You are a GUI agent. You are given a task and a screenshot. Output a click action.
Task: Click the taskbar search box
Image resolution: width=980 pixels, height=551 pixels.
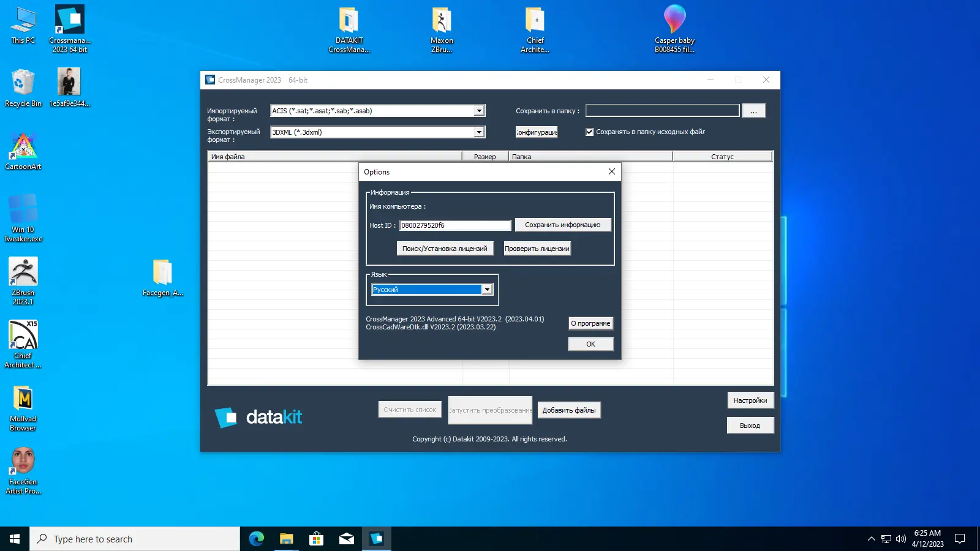(x=135, y=539)
